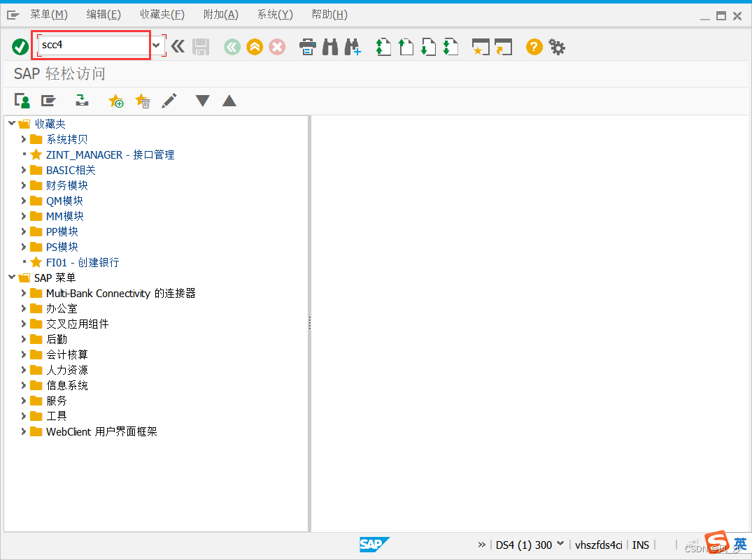Select Multi-Bank Connectivity 的连接器 node

(121, 293)
